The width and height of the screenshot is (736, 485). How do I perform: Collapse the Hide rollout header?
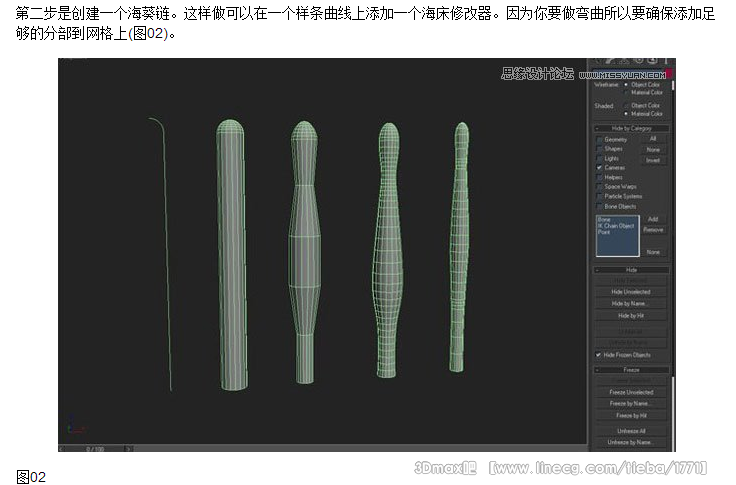point(631,270)
